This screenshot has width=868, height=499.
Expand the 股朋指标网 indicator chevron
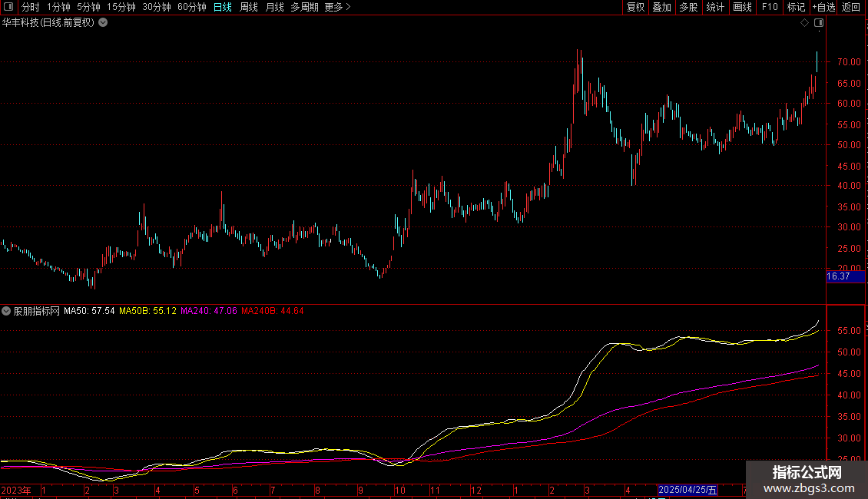pyautogui.click(x=6, y=311)
